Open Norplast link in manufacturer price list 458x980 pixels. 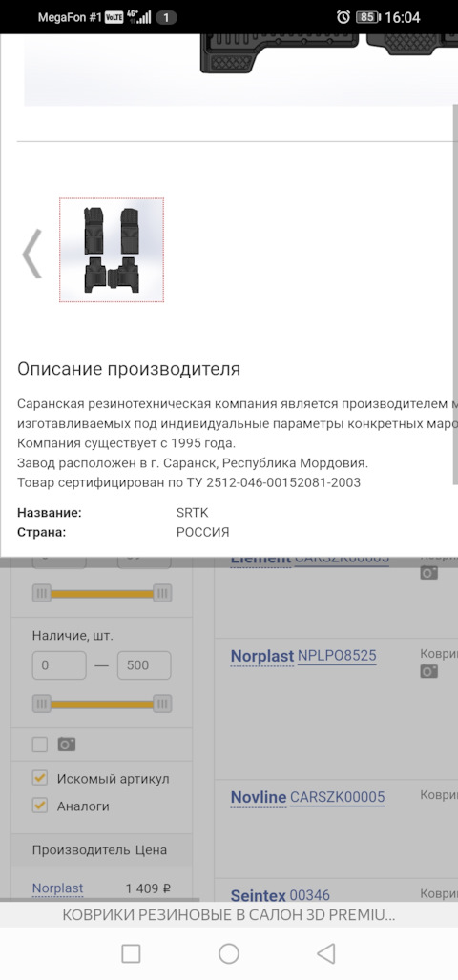(57, 888)
